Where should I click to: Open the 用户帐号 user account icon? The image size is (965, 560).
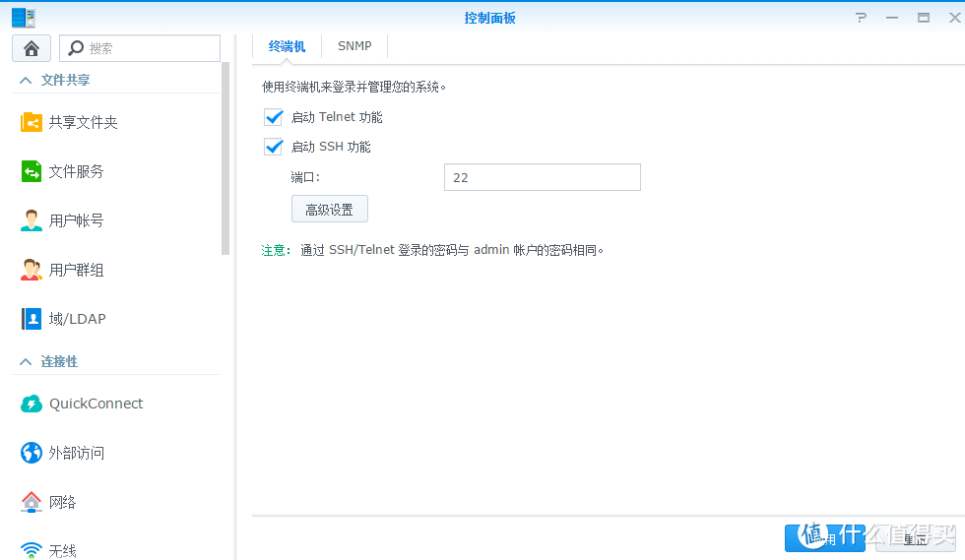click(x=32, y=220)
